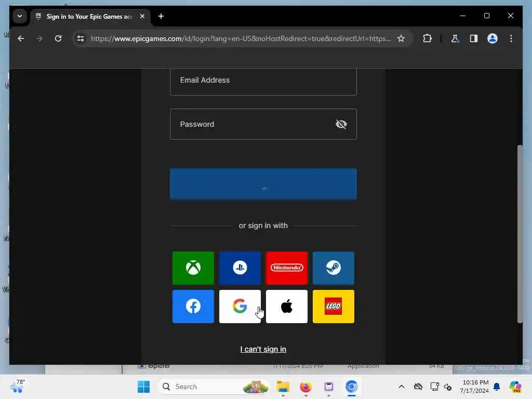Show hidden system tray icons

point(402,387)
